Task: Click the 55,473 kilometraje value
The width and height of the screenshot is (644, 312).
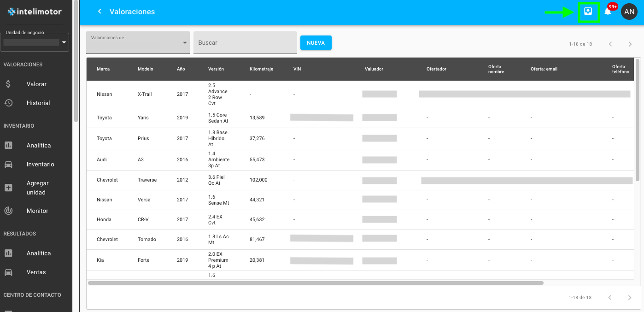Action: pos(257,159)
